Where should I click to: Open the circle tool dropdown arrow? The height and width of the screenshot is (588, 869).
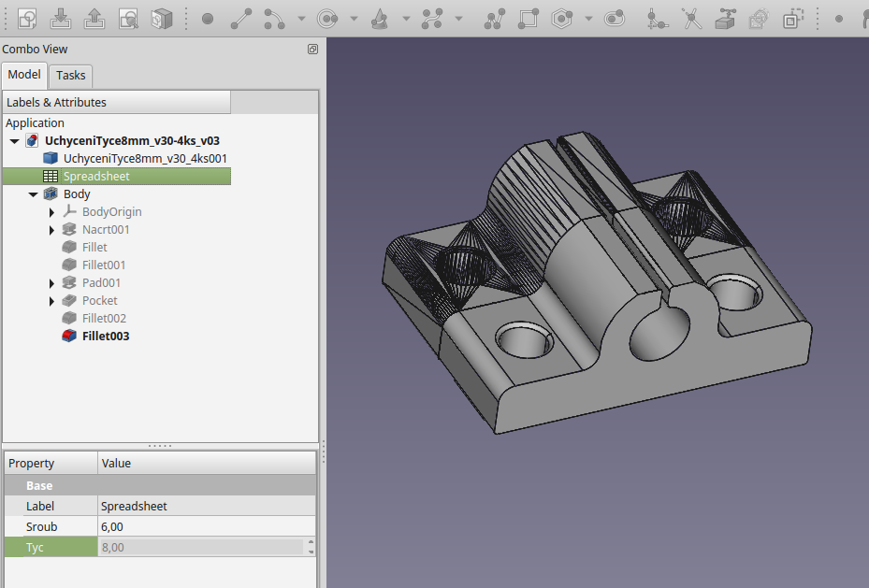[353, 19]
